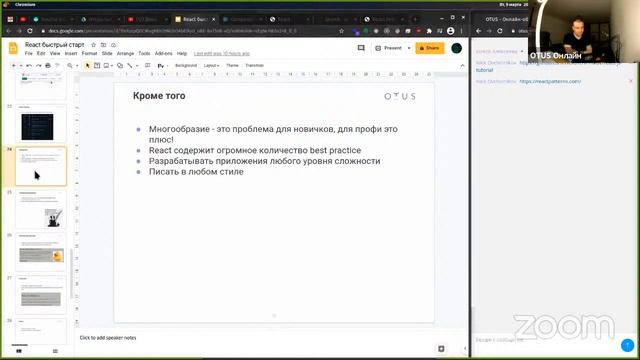Open the Chromium three-dot menu
Screen dimensions: 640x360
462,31
